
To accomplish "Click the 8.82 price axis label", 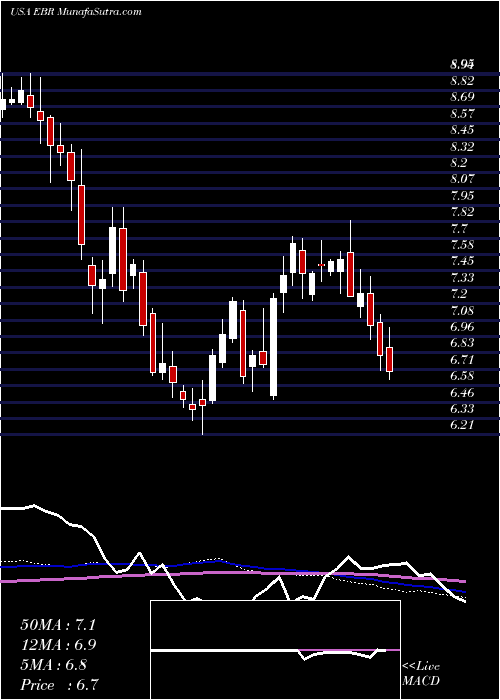I will coord(462,81).
